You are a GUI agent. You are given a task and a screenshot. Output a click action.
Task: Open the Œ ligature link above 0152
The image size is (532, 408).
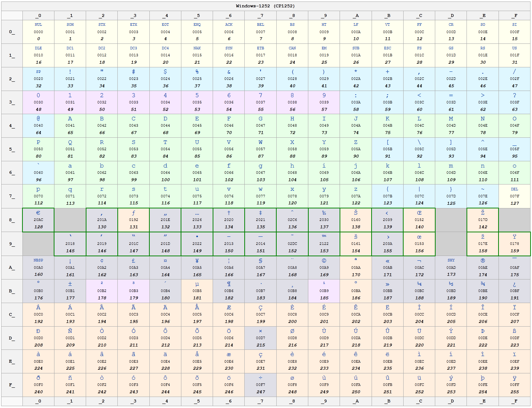click(x=419, y=213)
